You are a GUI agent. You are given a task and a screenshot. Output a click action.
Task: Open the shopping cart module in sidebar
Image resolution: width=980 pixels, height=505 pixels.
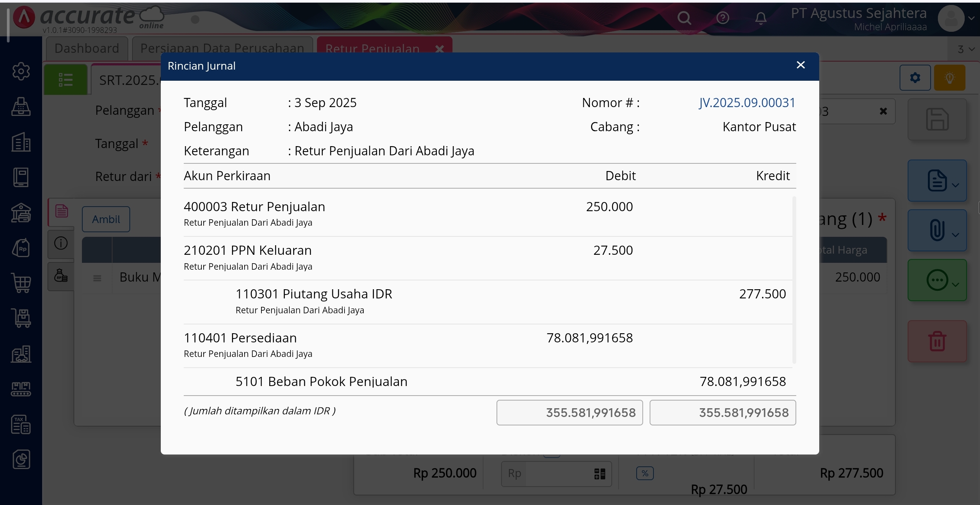pyautogui.click(x=21, y=283)
